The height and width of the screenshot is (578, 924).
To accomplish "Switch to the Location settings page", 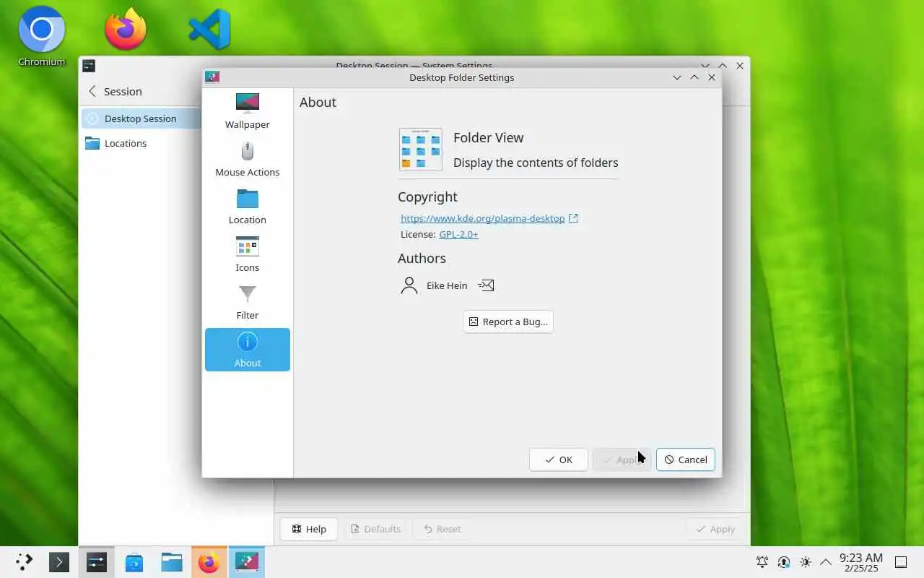I will click(247, 207).
